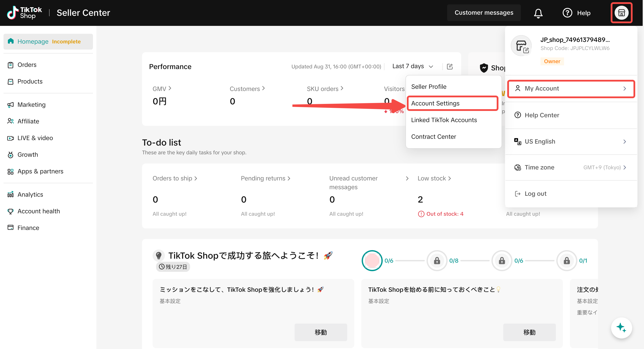Image resolution: width=644 pixels, height=349 pixels.
Task: Click the Performance heading
Action: click(x=170, y=66)
